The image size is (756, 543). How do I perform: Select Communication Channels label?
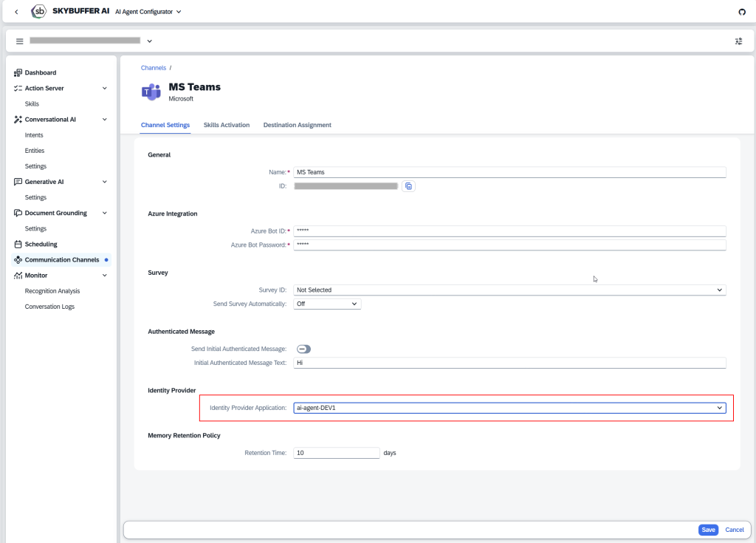coord(62,259)
